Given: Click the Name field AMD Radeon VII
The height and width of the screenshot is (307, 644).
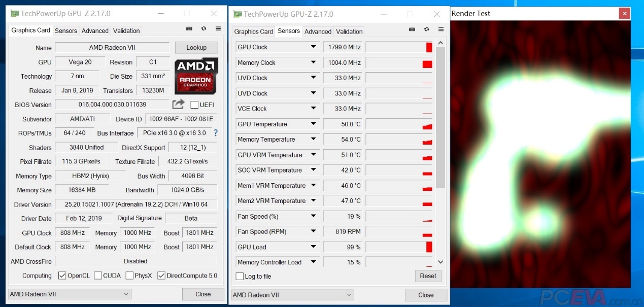Looking at the screenshot, I should click(112, 48).
